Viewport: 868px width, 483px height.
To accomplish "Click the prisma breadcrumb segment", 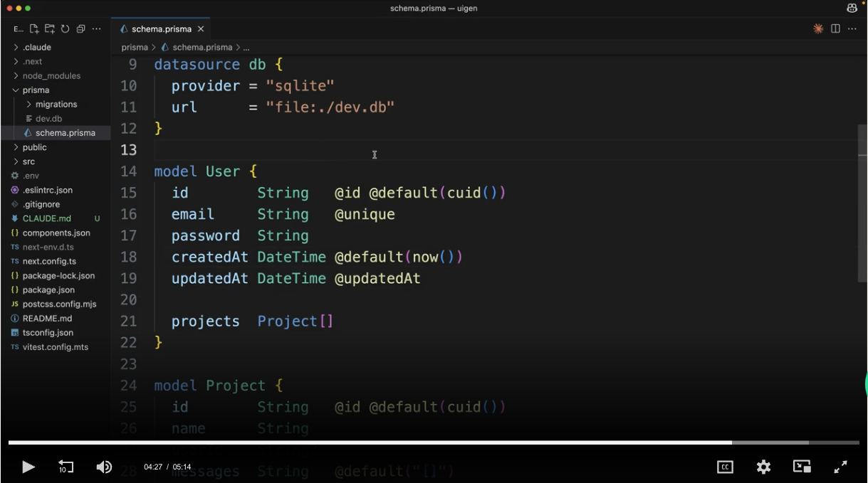I will click(135, 47).
